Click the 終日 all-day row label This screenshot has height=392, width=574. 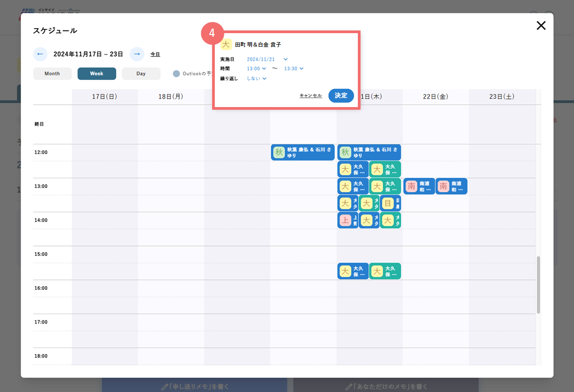click(39, 124)
